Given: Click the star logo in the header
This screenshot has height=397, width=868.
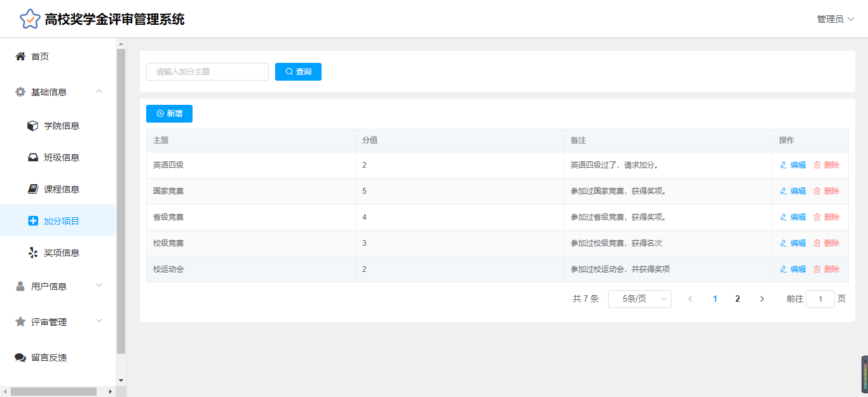Looking at the screenshot, I should (x=30, y=19).
